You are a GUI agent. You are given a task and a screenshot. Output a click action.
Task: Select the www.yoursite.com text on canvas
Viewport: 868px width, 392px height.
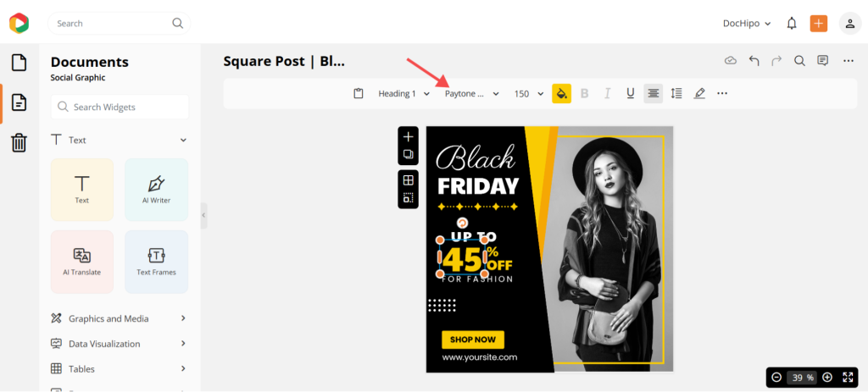tap(480, 357)
